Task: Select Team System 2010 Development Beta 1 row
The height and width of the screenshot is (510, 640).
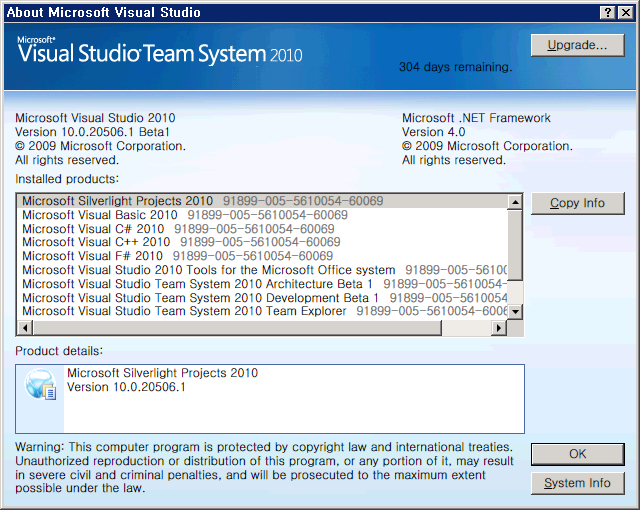Action: pos(262,297)
